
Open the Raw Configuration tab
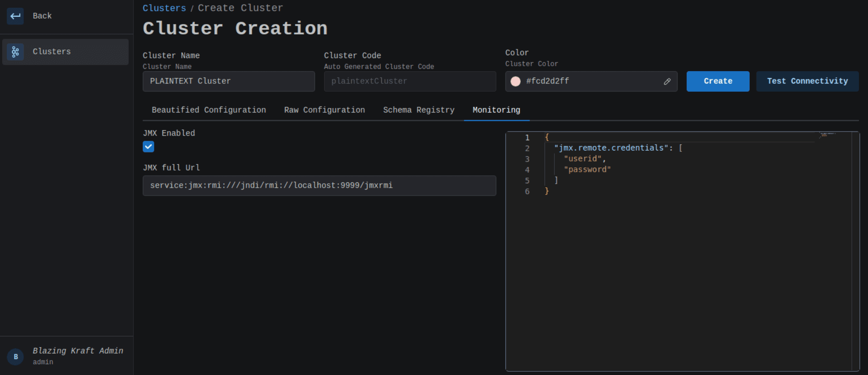324,110
